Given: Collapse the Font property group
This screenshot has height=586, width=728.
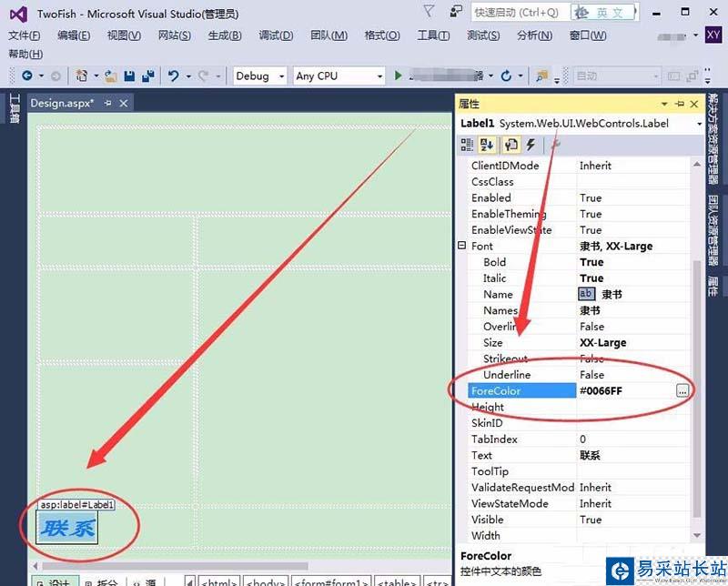Looking at the screenshot, I should pos(461,245).
